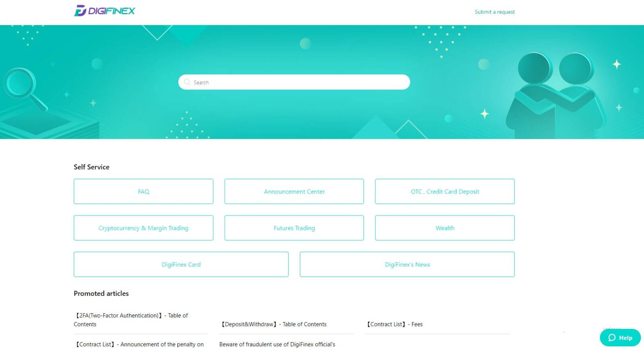Viewport: 644px width, 349px height.
Task: Open Contract List penalty announcement article
Action: [x=140, y=344]
